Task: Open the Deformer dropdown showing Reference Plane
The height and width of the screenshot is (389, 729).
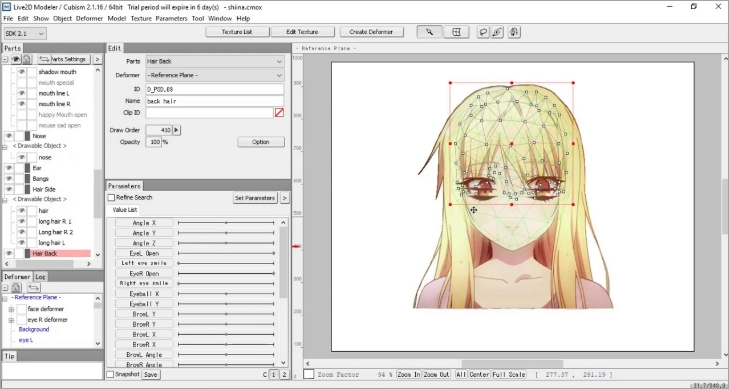Action: click(215, 75)
